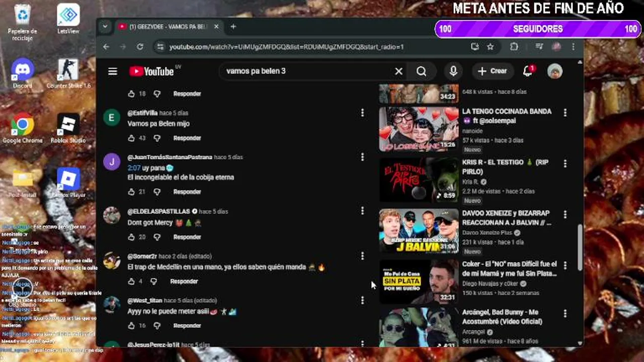Reply to @EstifVilla with Responder
Image resolution: width=644 pixels, height=362 pixels.
coord(187,138)
